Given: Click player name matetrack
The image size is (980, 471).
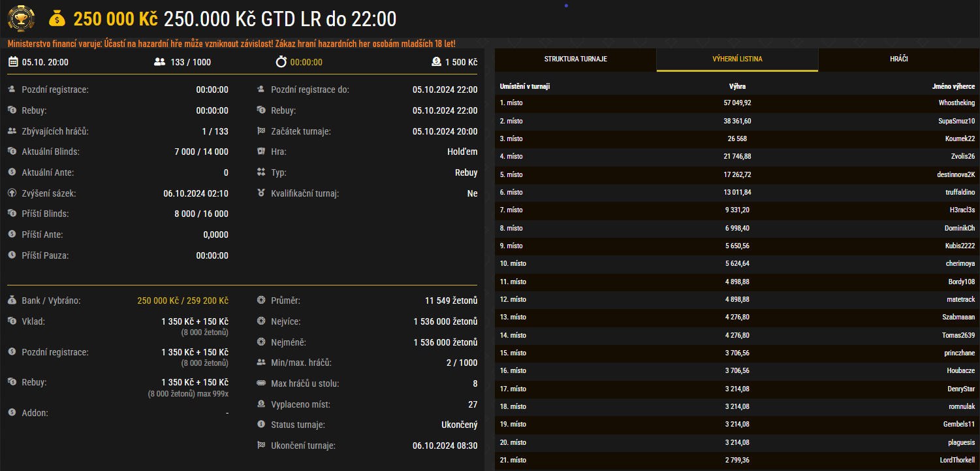Looking at the screenshot, I should (960, 299).
